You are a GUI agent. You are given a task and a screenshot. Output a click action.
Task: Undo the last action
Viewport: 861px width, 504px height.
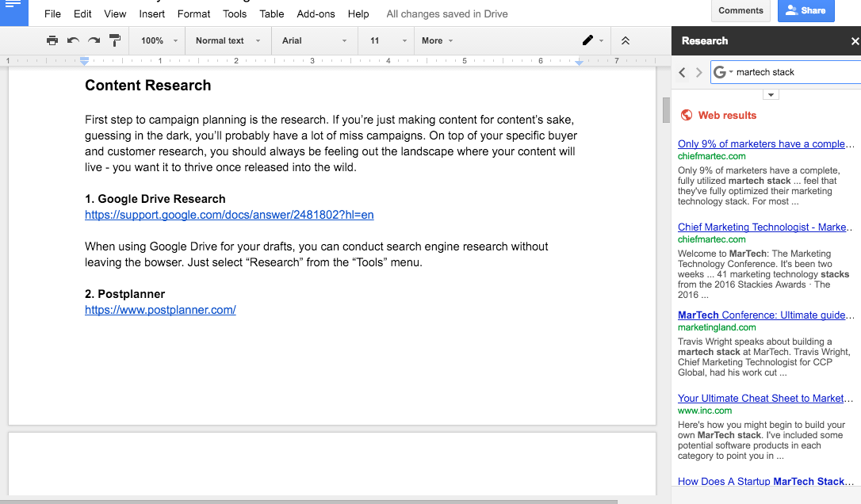(73, 40)
